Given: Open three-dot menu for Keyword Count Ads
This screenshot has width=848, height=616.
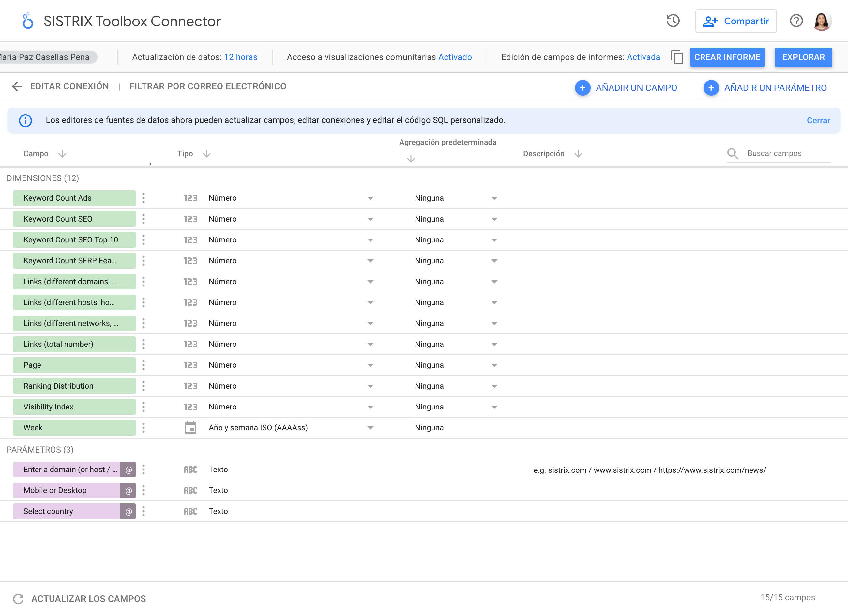Looking at the screenshot, I should coord(144,198).
